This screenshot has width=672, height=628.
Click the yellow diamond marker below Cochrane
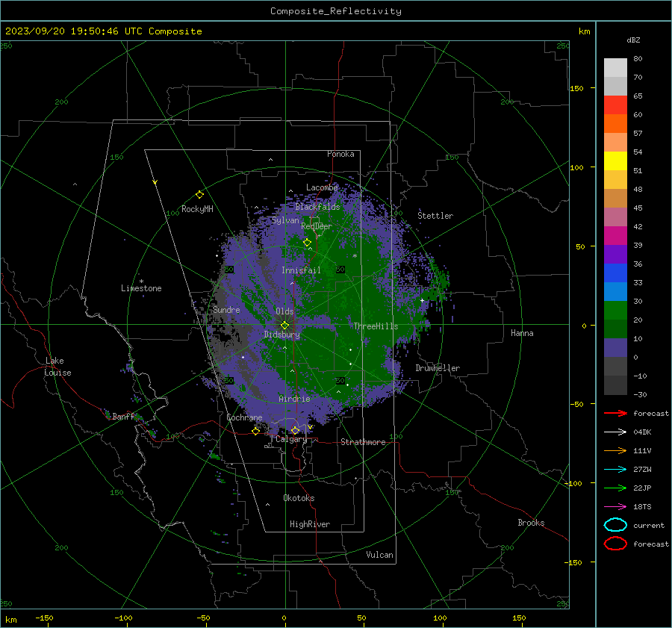tap(256, 431)
